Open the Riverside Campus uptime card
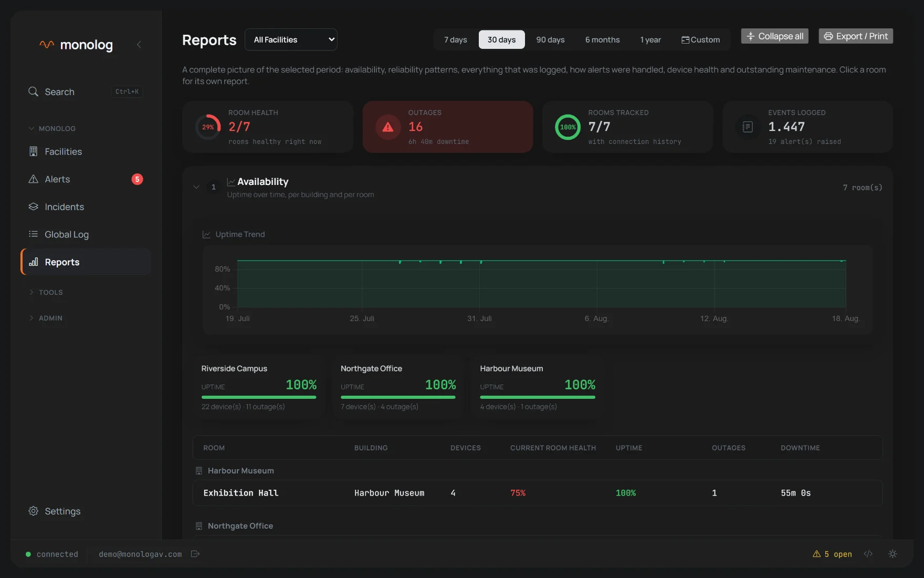The image size is (924, 578). (259, 387)
